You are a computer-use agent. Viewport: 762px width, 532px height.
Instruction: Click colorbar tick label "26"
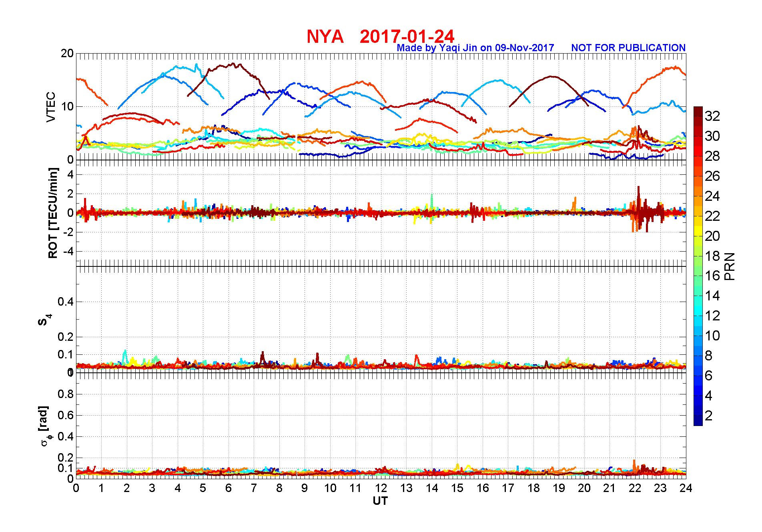712,176
